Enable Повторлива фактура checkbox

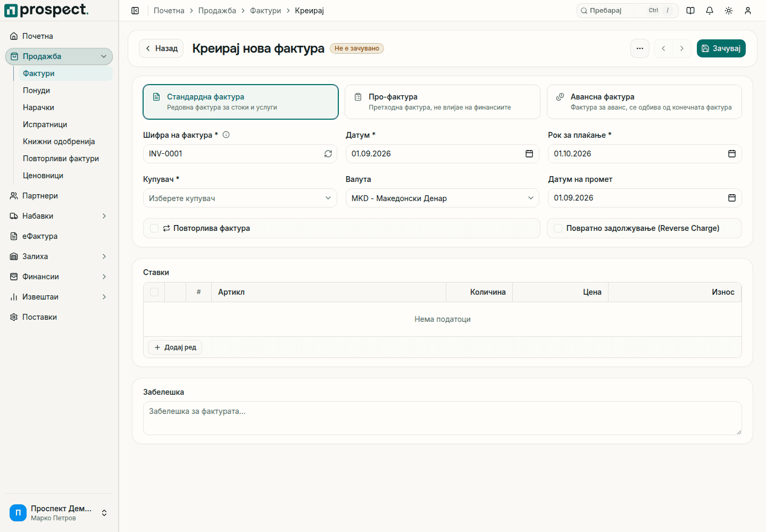click(154, 228)
